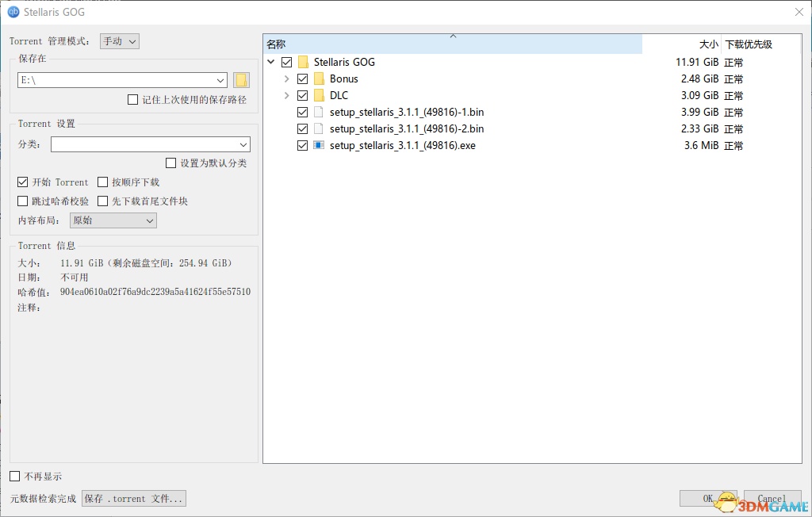Click the file icon for setup_stellaris -1.bin
812x517 pixels.
(319, 112)
